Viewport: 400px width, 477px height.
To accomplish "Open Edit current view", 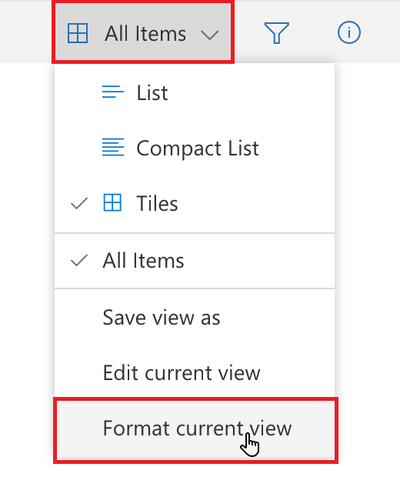I will (x=195, y=372).
